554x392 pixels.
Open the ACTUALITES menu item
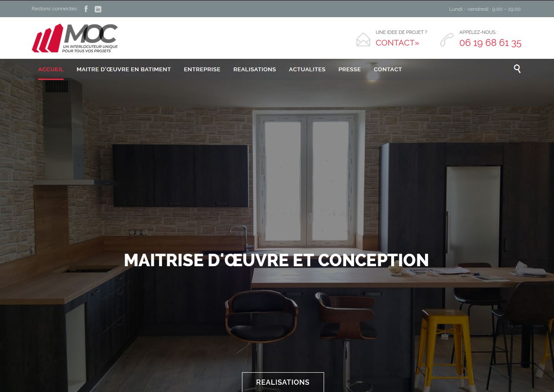pos(307,69)
